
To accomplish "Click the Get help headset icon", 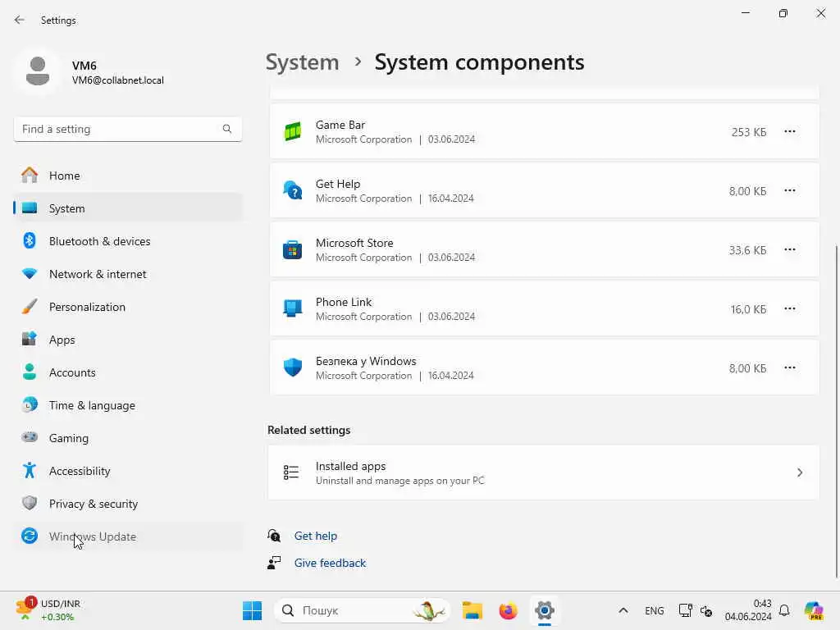I will (x=274, y=536).
